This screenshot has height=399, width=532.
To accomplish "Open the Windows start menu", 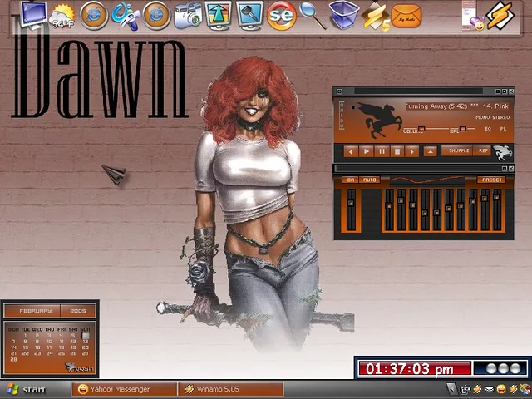I will tap(27, 390).
